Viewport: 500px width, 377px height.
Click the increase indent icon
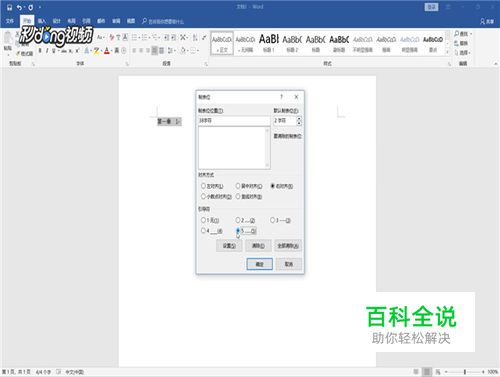[173, 37]
